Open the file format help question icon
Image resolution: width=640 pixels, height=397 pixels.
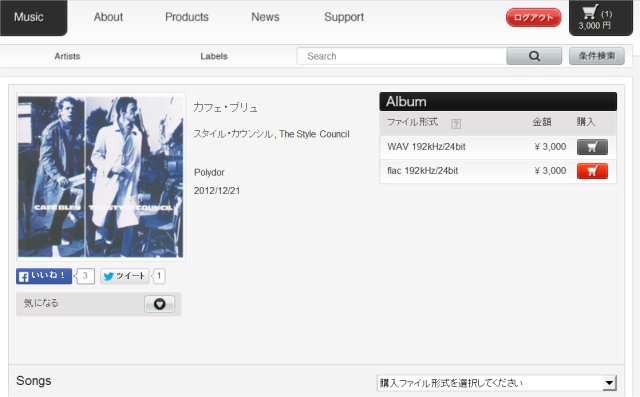click(x=456, y=124)
